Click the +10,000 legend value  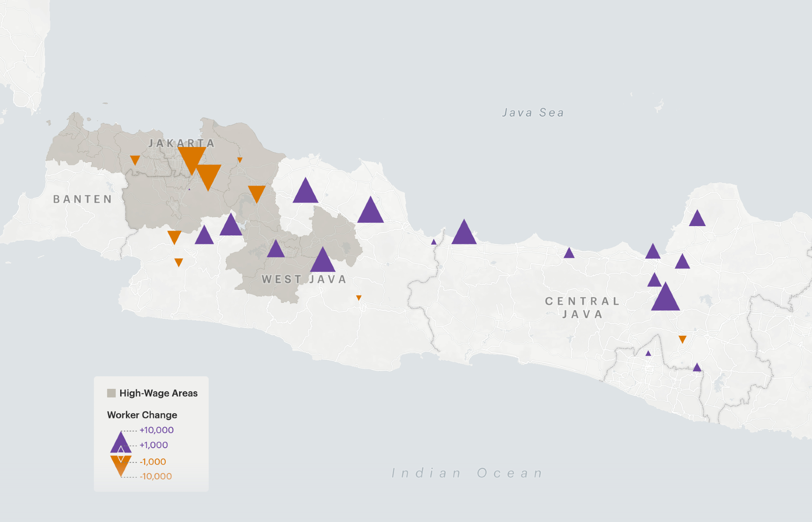click(156, 430)
